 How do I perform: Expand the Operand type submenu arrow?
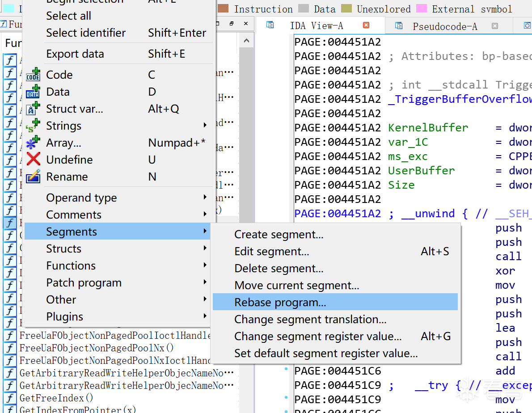pos(205,197)
